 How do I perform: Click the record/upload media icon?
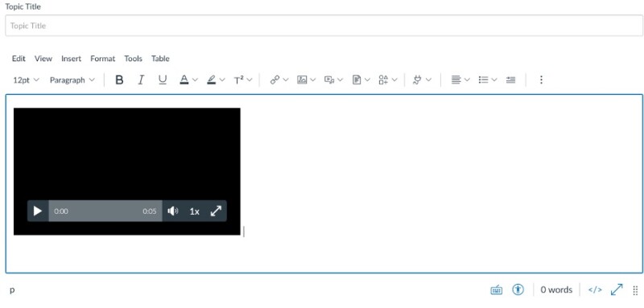[x=329, y=80]
